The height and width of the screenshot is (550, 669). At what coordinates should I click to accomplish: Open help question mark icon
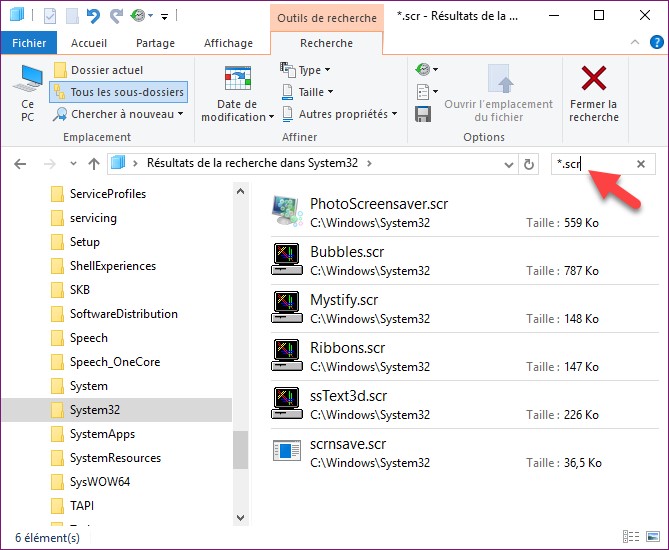657,42
